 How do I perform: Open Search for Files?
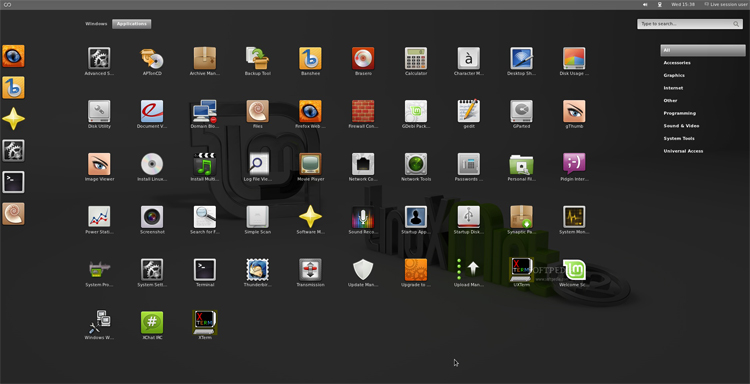[205, 217]
